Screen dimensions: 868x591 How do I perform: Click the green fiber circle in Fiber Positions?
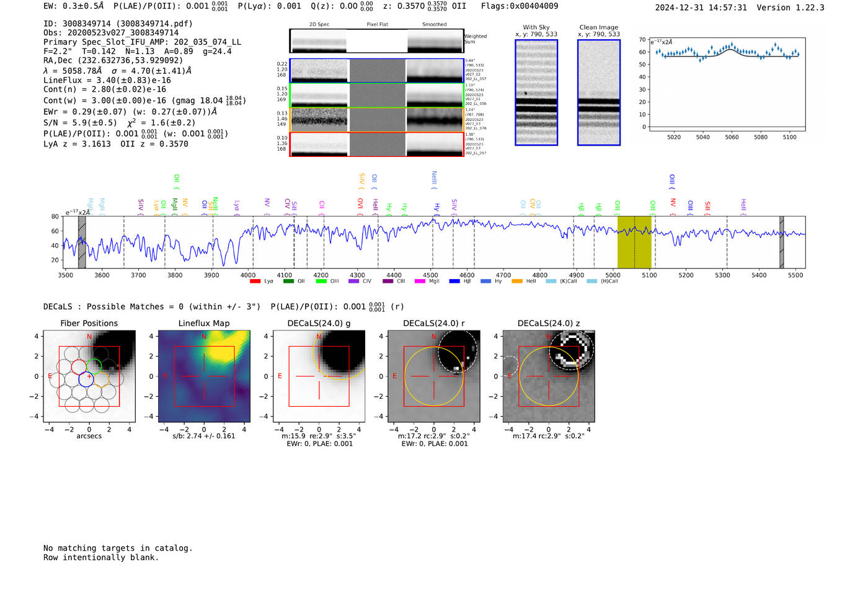[x=94, y=366]
